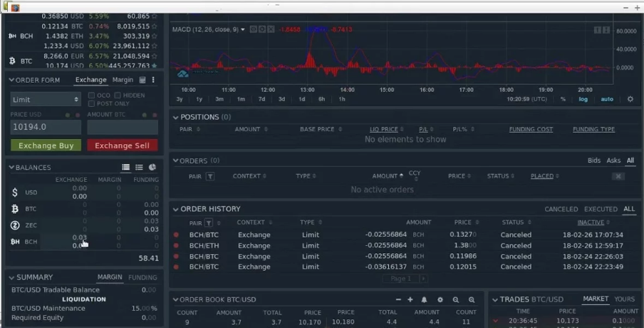Image resolution: width=644 pixels, height=328 pixels.
Task: Show only CANCELED order history
Action: tap(561, 209)
